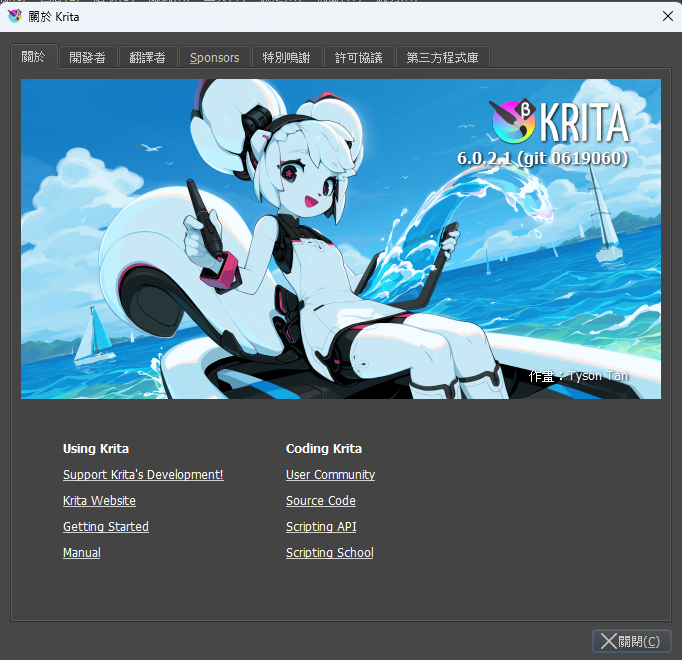Image resolution: width=682 pixels, height=660 pixels.
Task: Open the Manual link
Action: click(x=82, y=553)
